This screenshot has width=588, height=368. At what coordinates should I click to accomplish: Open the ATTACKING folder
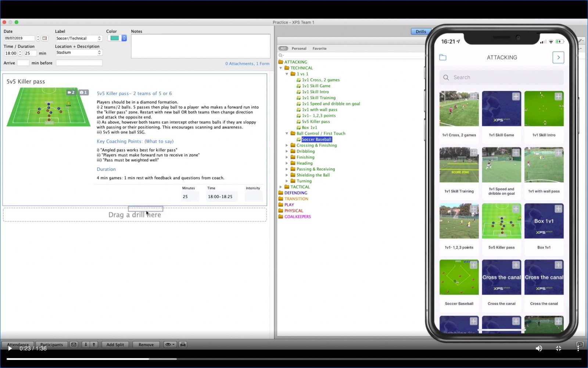click(x=295, y=62)
